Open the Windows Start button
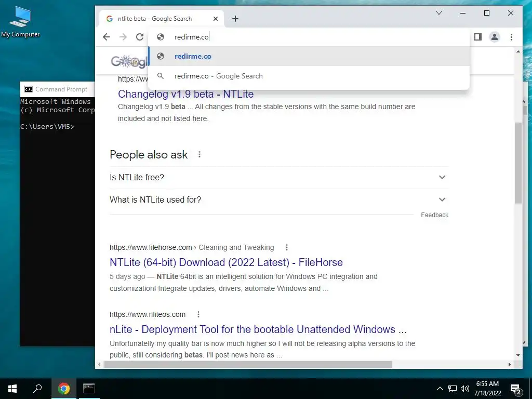The height and width of the screenshot is (399, 532). point(12,389)
